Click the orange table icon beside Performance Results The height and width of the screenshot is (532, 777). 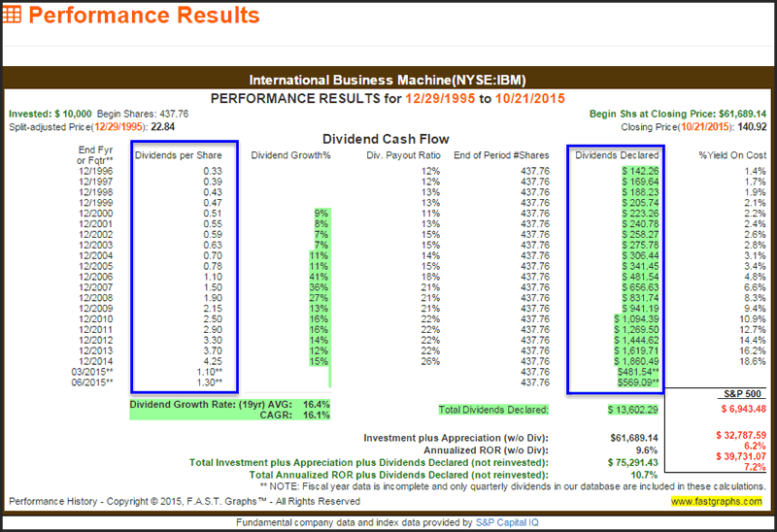coord(12,15)
